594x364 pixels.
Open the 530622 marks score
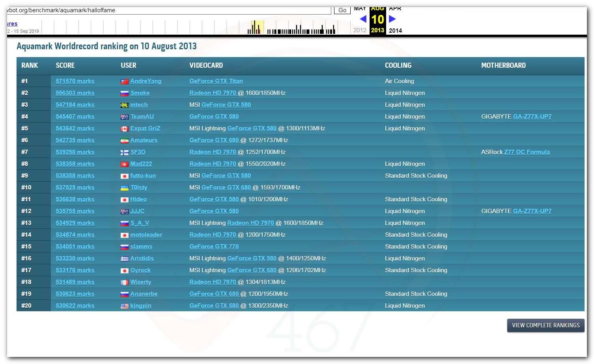(75, 306)
